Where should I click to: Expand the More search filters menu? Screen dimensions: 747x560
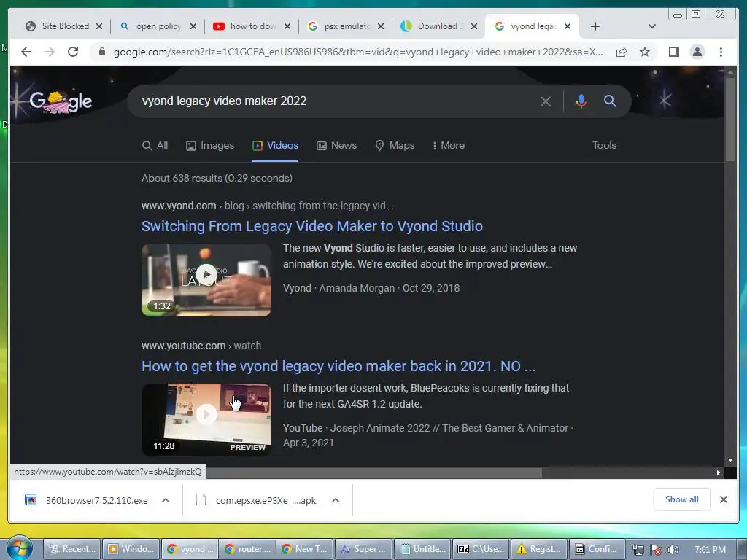coord(449,145)
